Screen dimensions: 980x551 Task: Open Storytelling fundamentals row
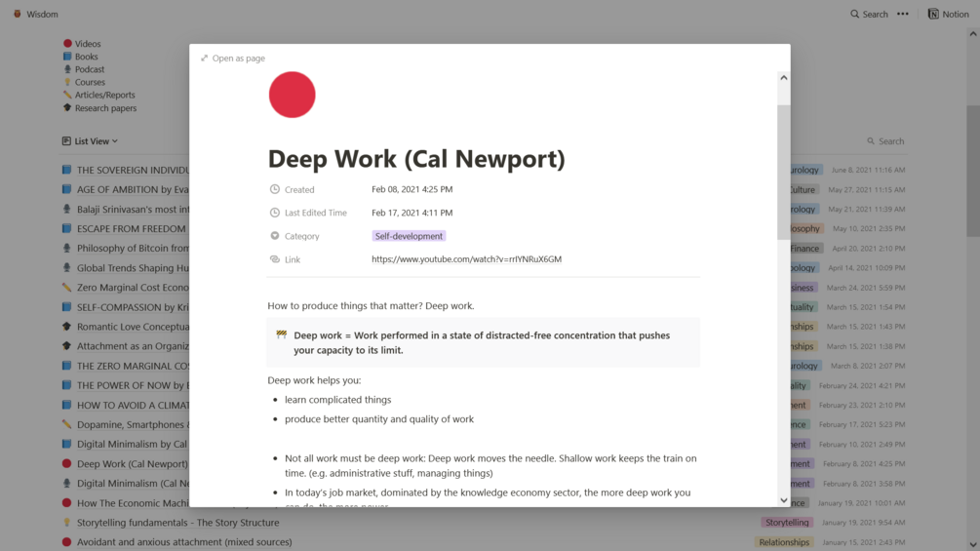[178, 523]
